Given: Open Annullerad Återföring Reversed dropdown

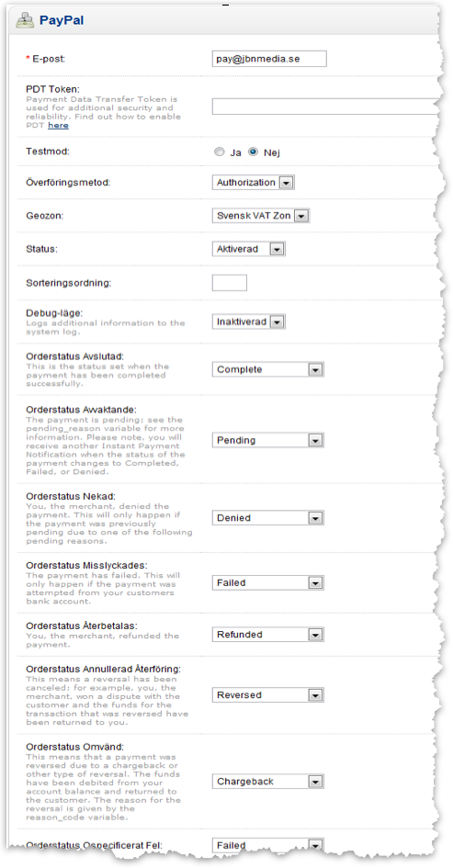Looking at the screenshot, I should tap(268, 694).
